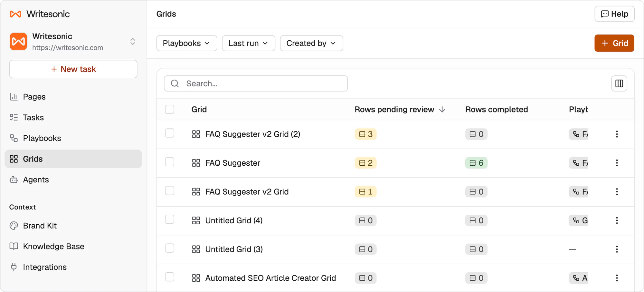Click the Grid column header
The image size is (644, 292).
point(199,110)
